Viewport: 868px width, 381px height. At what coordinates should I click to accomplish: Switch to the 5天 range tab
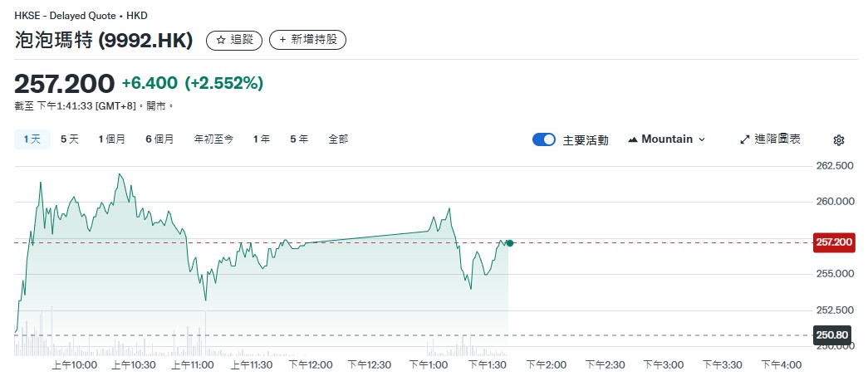[70, 139]
